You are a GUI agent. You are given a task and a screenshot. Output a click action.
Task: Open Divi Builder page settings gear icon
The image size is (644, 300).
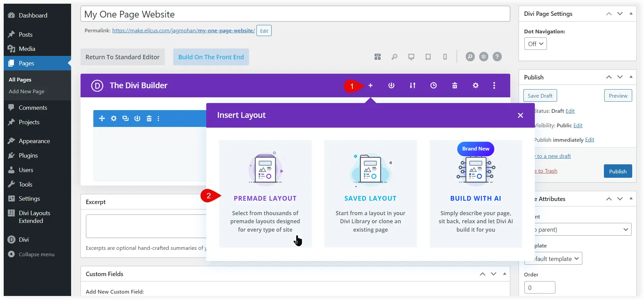point(476,86)
